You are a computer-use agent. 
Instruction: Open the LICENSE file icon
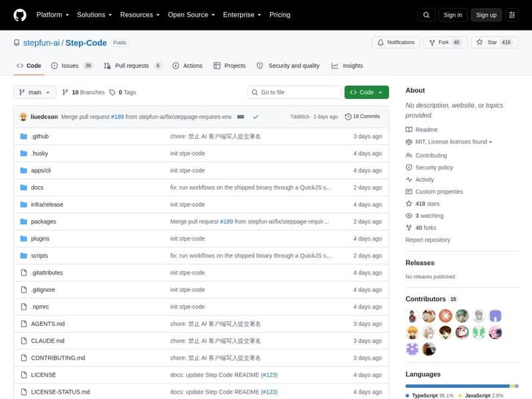click(23, 375)
